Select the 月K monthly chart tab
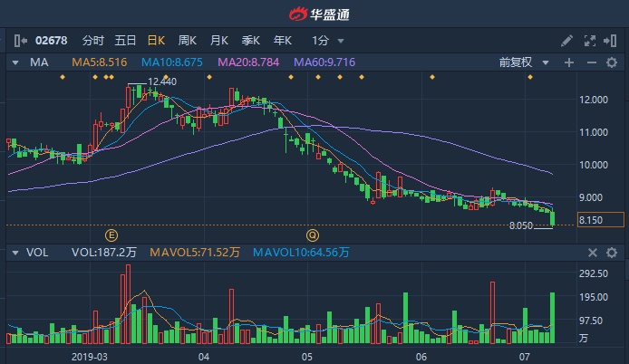The image size is (629, 364). [x=218, y=41]
